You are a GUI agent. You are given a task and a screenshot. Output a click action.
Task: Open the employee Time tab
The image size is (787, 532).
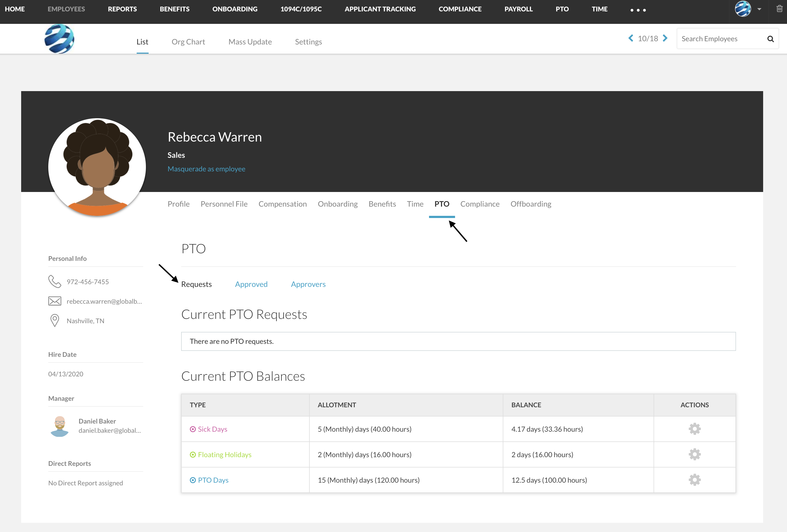click(415, 204)
